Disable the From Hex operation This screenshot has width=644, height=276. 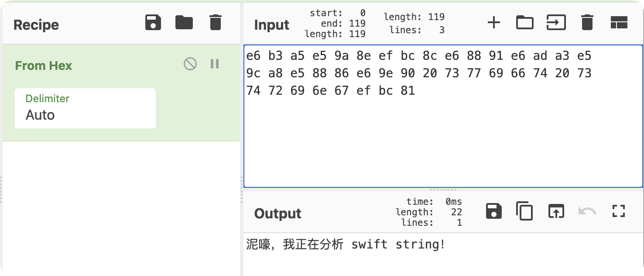(x=190, y=64)
